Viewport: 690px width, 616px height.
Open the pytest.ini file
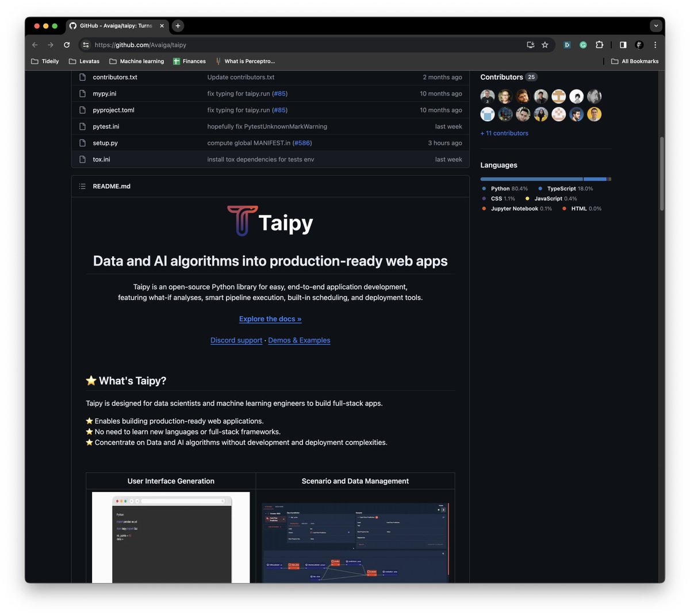point(106,126)
